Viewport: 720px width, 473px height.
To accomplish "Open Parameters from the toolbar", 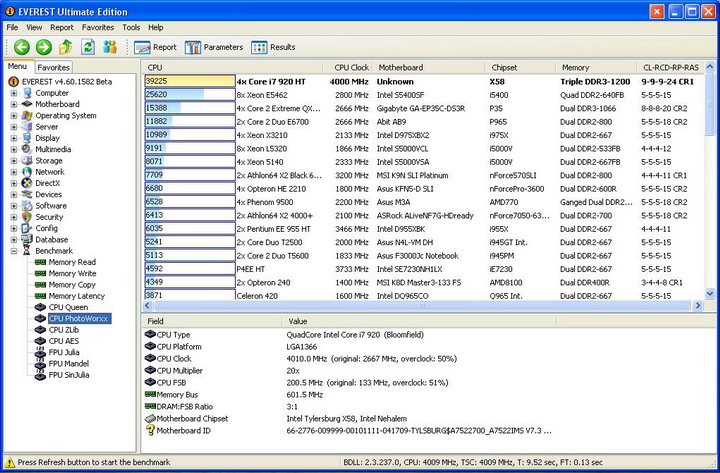I will [214, 47].
